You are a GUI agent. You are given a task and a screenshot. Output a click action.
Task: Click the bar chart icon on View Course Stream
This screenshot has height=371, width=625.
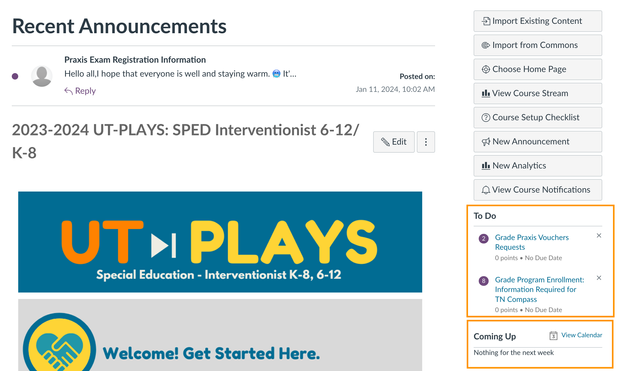pyautogui.click(x=485, y=94)
